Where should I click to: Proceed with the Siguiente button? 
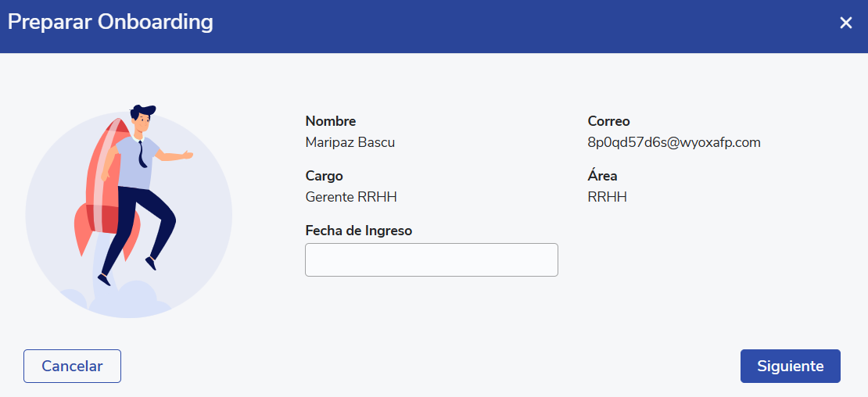790,366
